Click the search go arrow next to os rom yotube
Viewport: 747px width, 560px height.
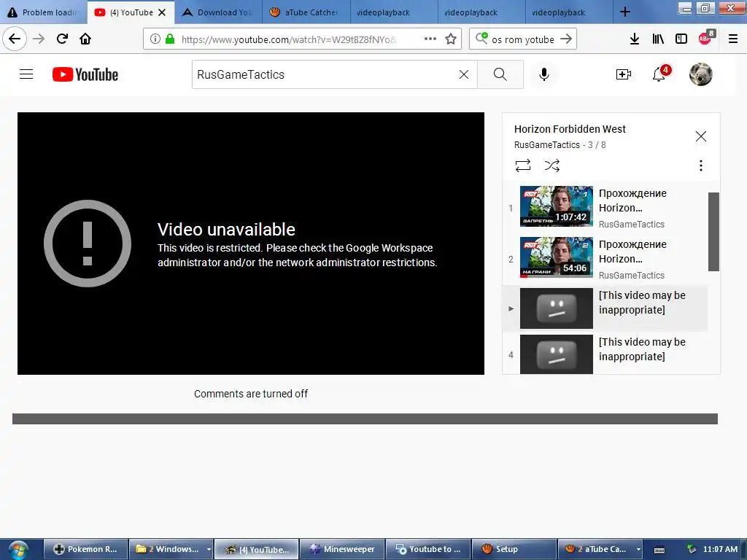(x=566, y=39)
